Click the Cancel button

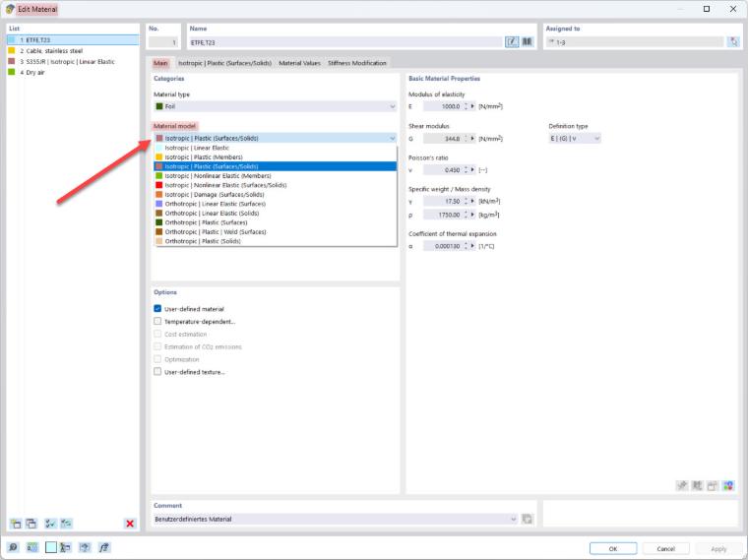click(x=665, y=548)
